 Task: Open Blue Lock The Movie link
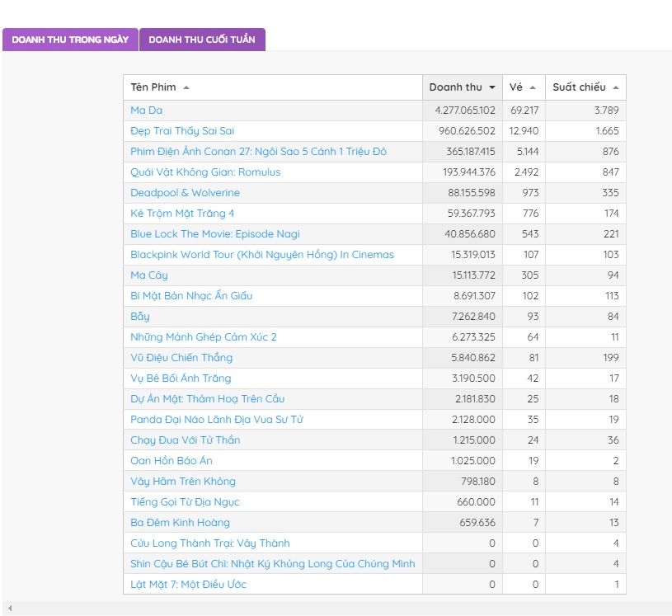point(215,233)
